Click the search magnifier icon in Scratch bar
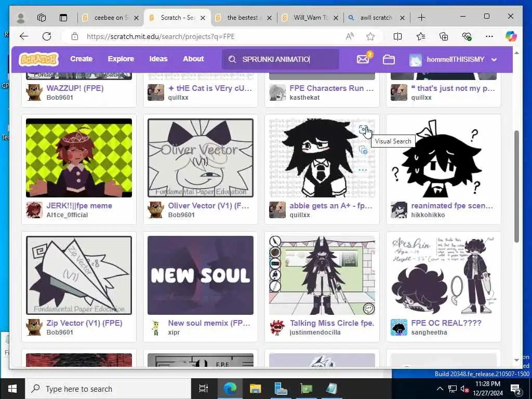The image size is (532, 399). (x=232, y=59)
